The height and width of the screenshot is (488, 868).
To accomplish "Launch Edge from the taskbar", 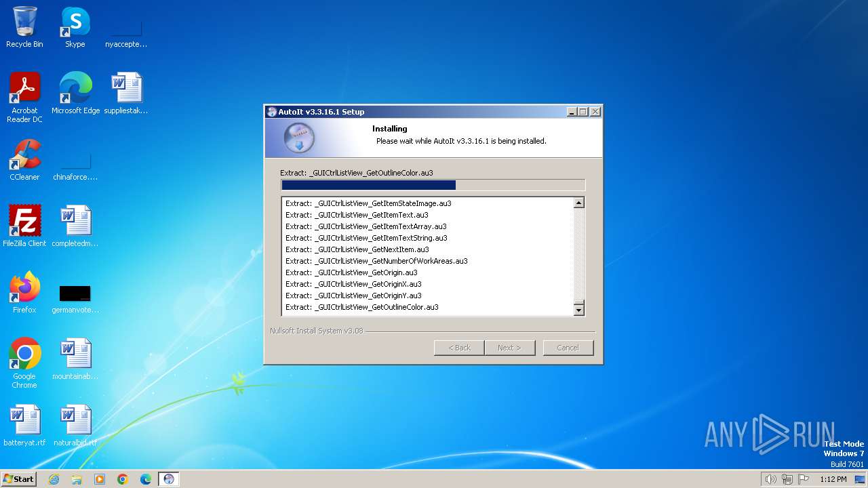I will [146, 479].
